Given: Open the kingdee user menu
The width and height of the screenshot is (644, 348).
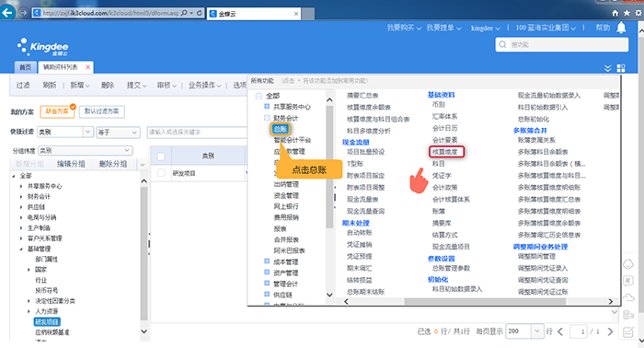Looking at the screenshot, I should coord(486,28).
